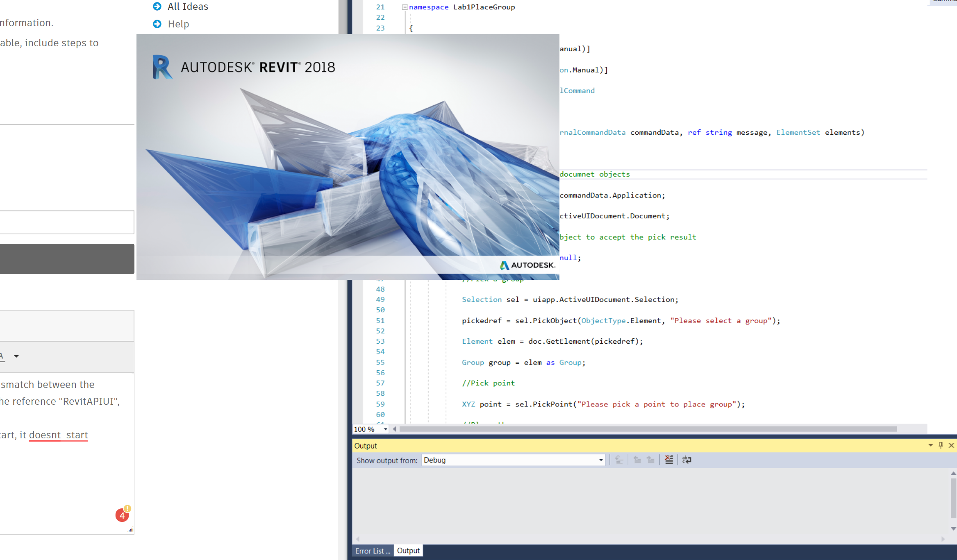Go to previous message in Output
Image resolution: width=957 pixels, height=560 pixels.
pyautogui.click(x=637, y=460)
